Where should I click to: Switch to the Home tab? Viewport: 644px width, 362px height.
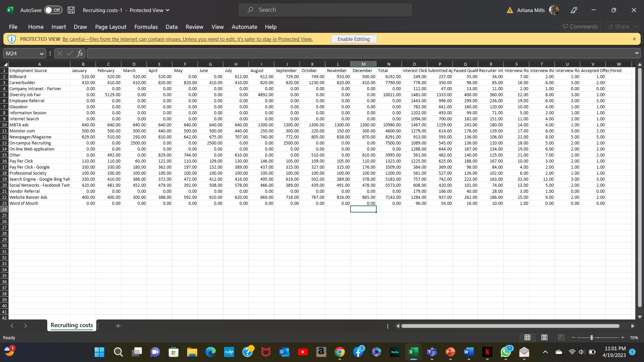point(36,27)
